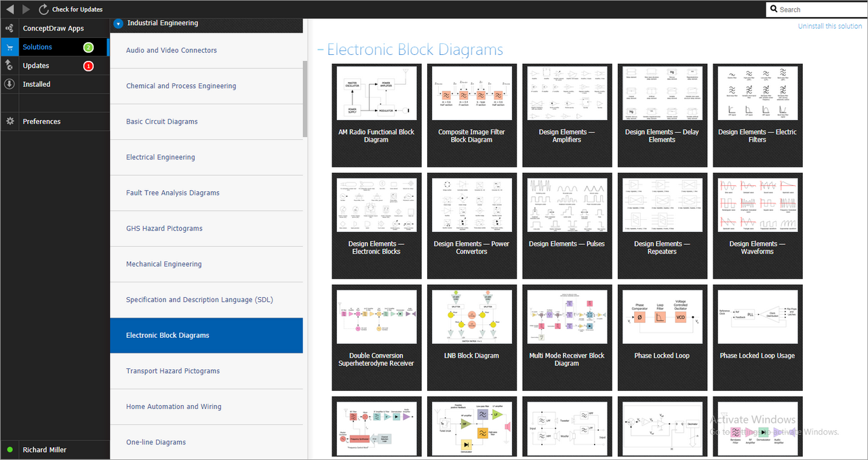Click the forward navigation arrow
Image resolution: width=868 pixels, height=460 pixels.
[x=26, y=9]
